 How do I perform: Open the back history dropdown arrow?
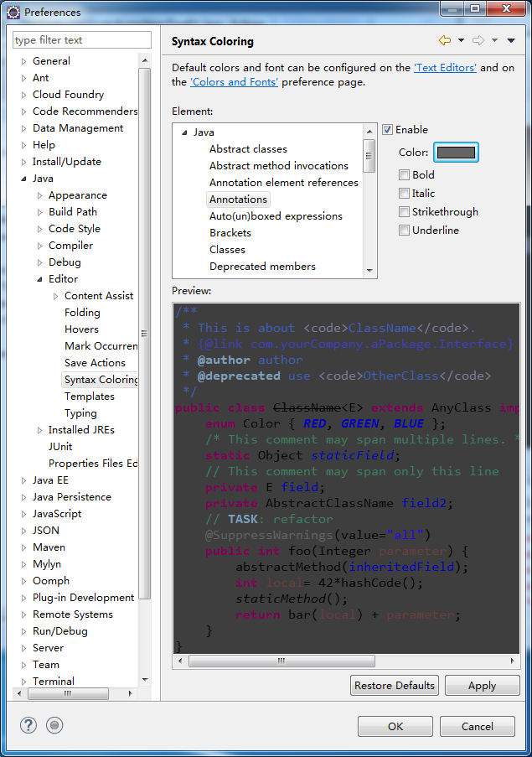point(461,40)
